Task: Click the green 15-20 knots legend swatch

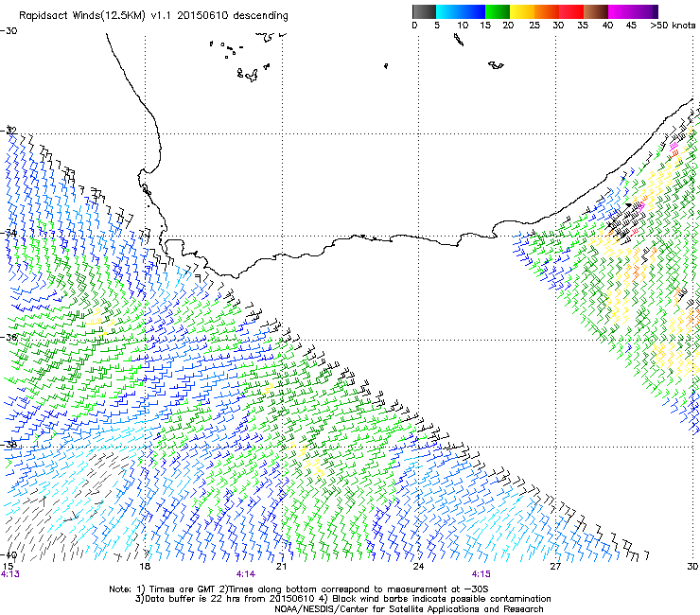Action: coord(498,11)
